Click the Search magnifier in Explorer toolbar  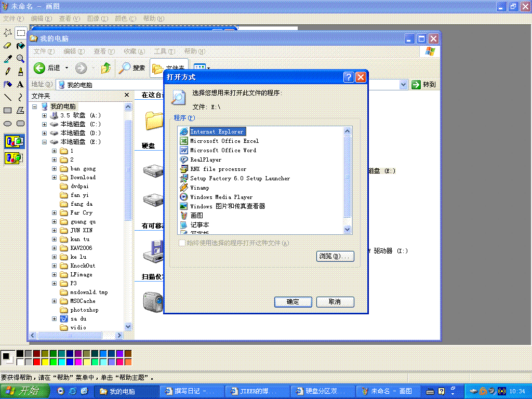tap(124, 68)
